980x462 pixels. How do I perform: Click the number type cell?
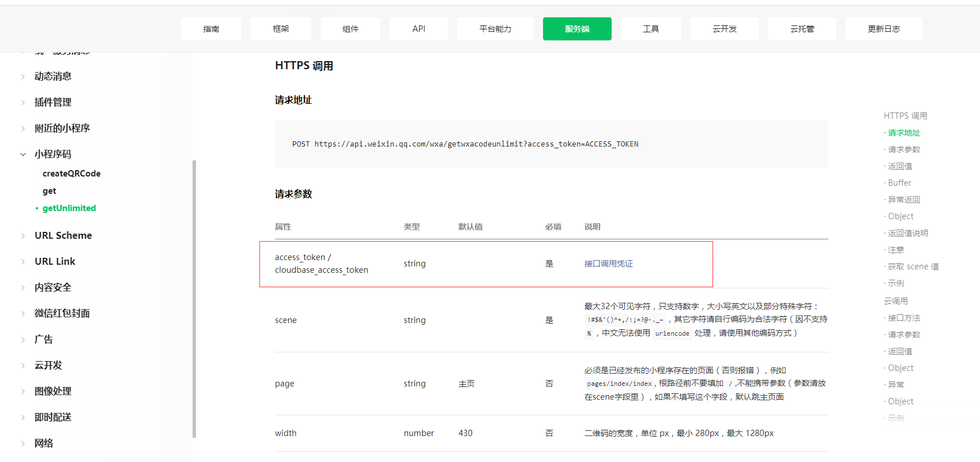point(419,433)
